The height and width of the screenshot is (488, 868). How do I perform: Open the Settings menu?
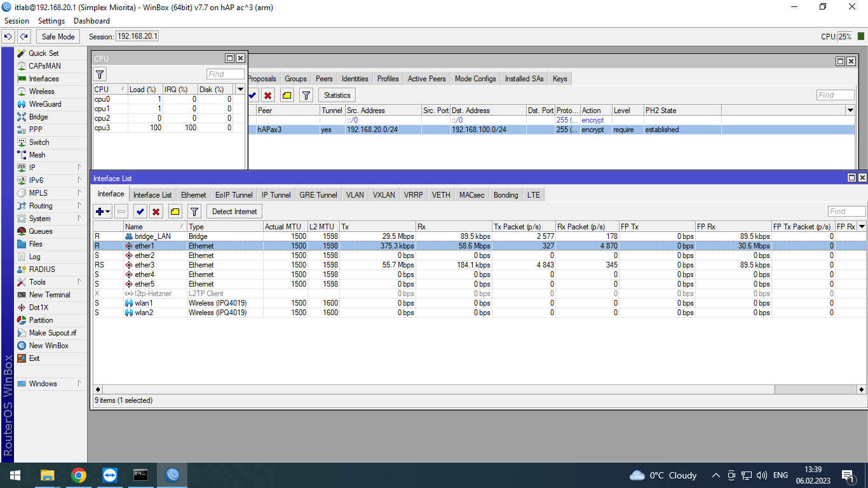(x=51, y=21)
